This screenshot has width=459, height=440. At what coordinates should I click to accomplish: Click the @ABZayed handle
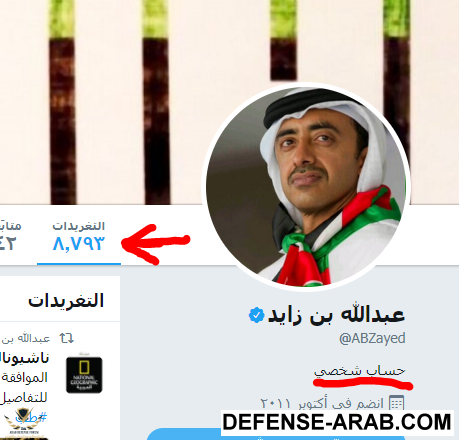(x=372, y=338)
